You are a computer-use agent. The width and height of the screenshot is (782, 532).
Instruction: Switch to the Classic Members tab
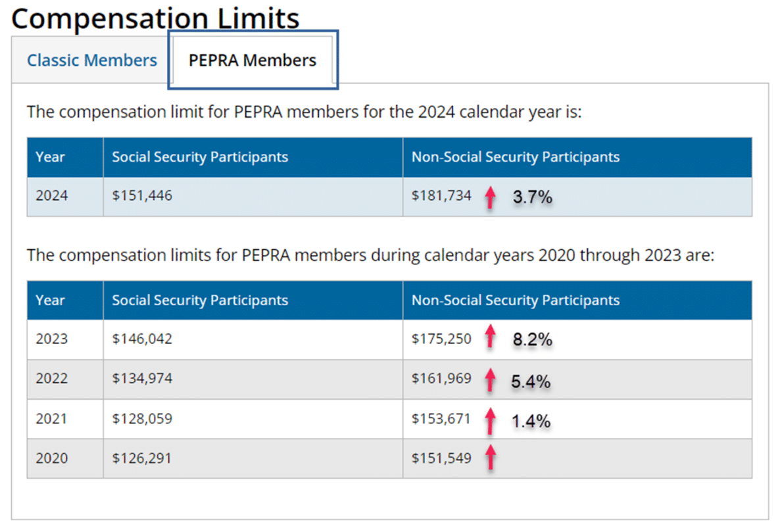[91, 60]
